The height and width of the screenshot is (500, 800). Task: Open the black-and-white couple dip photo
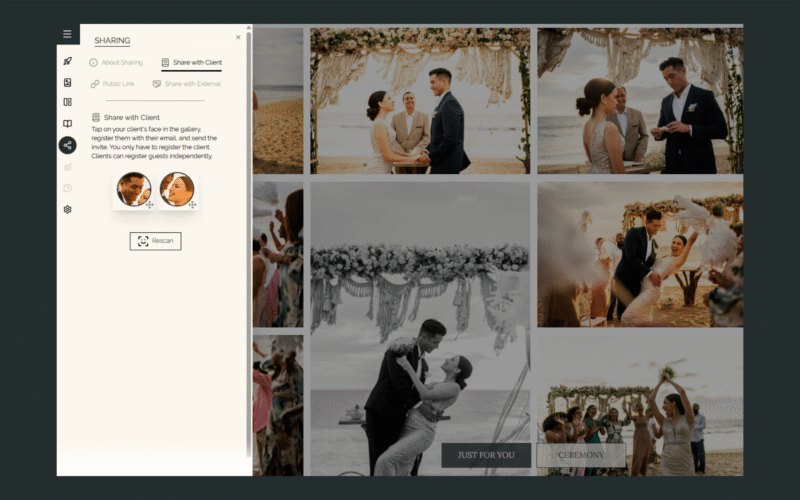pyautogui.click(x=419, y=328)
